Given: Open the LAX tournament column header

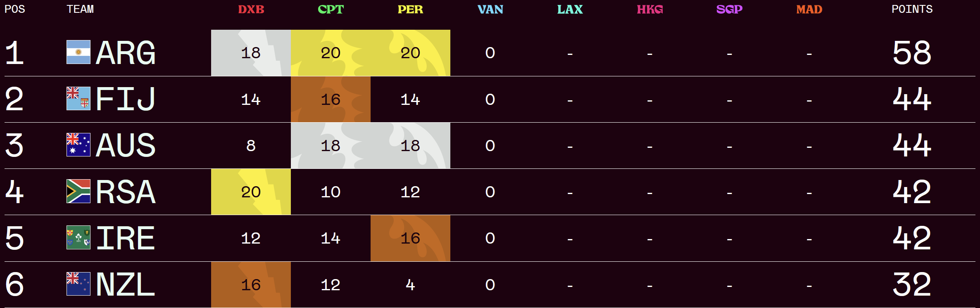Looking at the screenshot, I should 570,9.
